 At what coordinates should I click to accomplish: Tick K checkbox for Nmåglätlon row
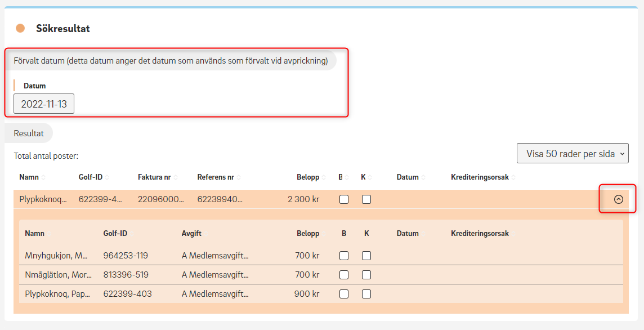click(x=366, y=275)
